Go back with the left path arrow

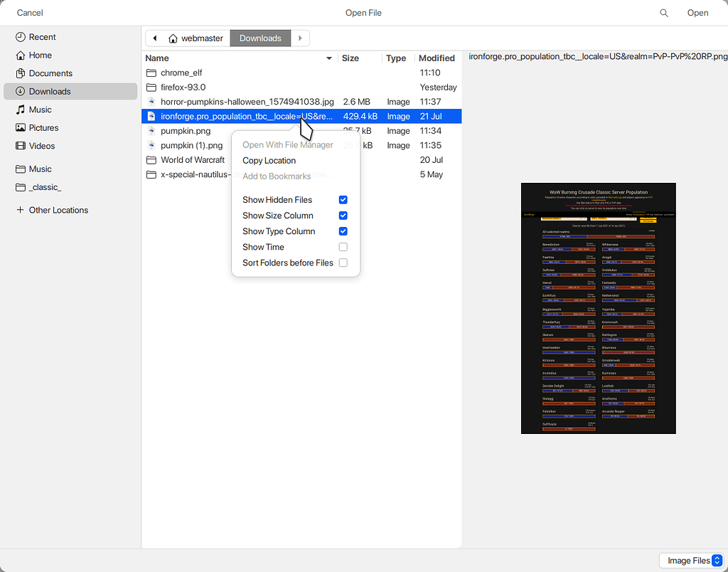coord(154,38)
